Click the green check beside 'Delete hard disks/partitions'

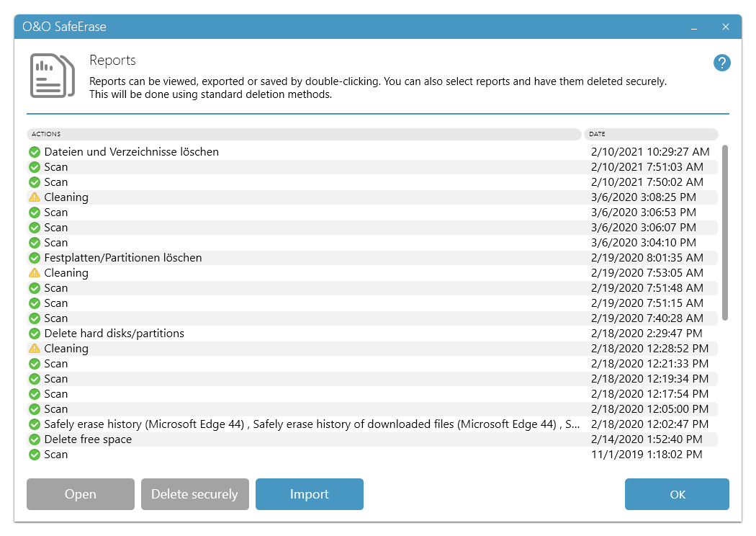(x=34, y=333)
